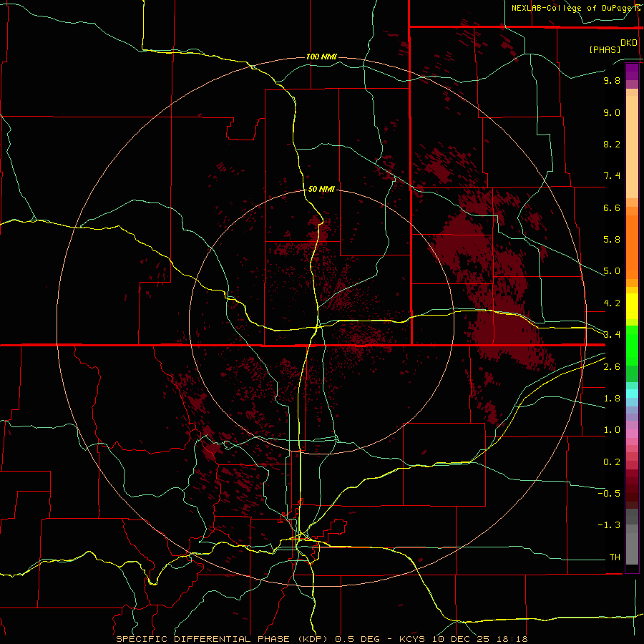This screenshot has height=644, width=644.
Task: Click the TH threshold label on scale
Action: (x=615, y=557)
